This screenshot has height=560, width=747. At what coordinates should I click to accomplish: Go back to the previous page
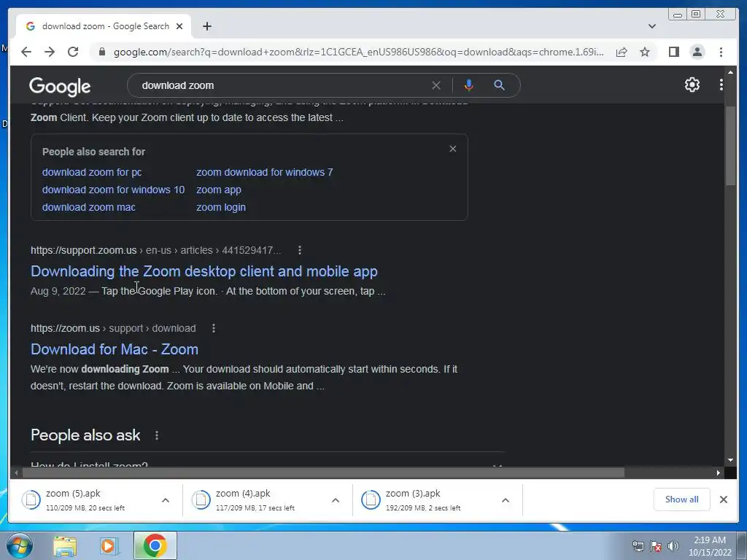click(26, 52)
